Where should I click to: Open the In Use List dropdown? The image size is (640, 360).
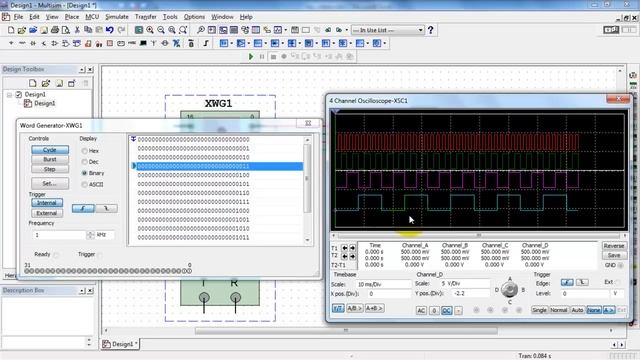pyautogui.click(x=420, y=30)
